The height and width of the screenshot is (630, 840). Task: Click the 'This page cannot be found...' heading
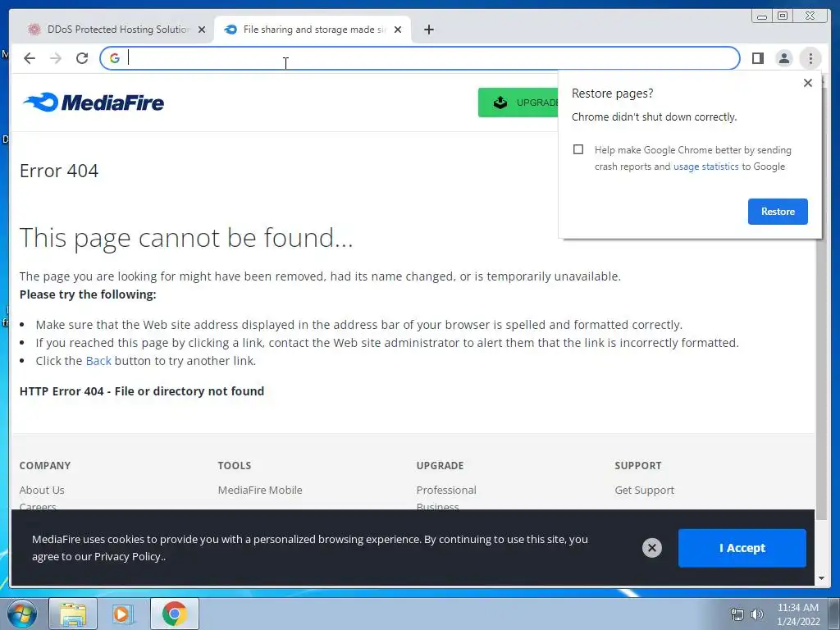[x=186, y=238]
